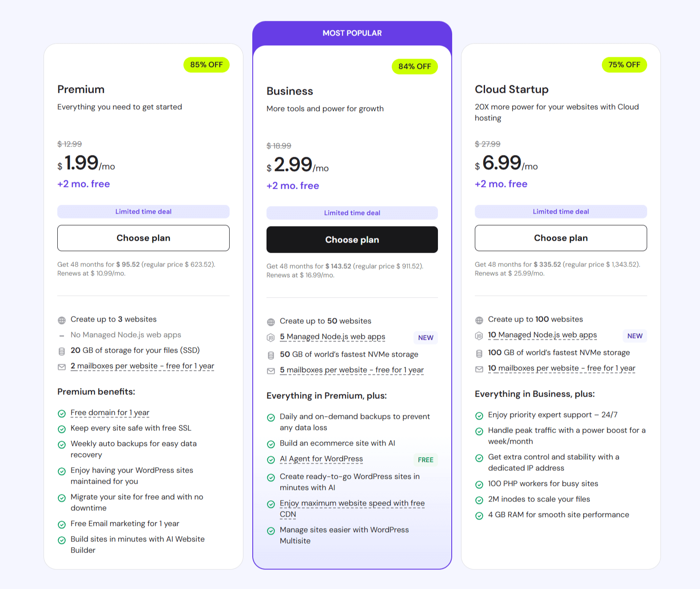Viewport: 700px width, 589px height.
Task: Click the globe icon beside Premium websites
Action: (62, 319)
